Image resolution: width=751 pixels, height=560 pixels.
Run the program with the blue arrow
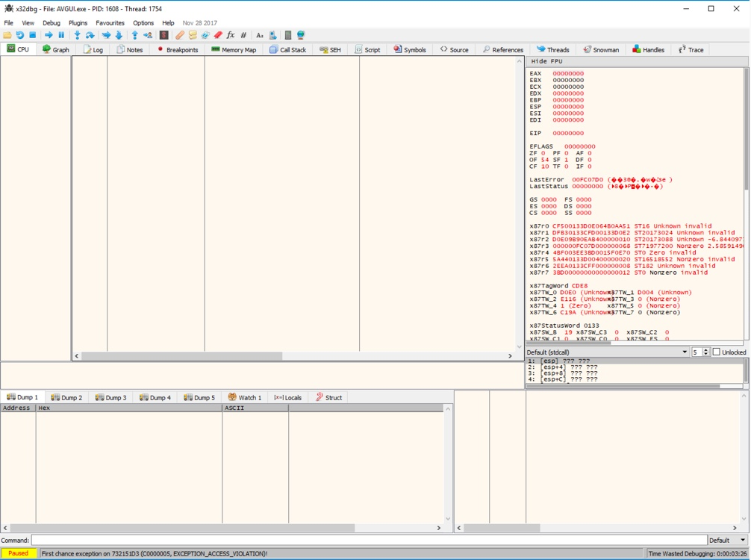[49, 34]
